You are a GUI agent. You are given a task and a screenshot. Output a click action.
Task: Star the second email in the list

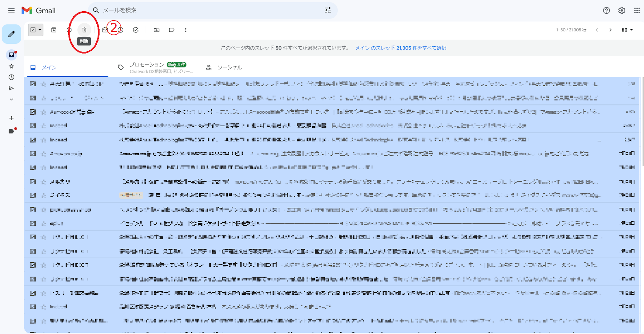pos(44,98)
